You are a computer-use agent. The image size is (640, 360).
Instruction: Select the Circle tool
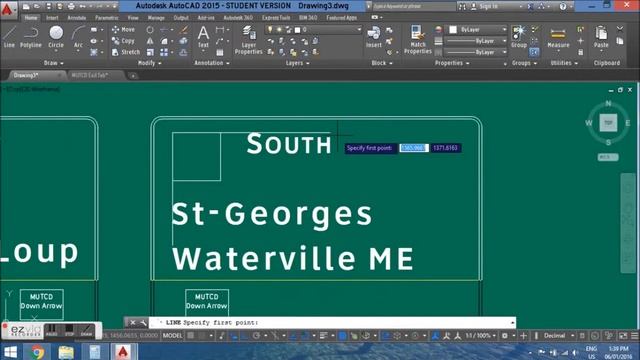[x=56, y=37]
